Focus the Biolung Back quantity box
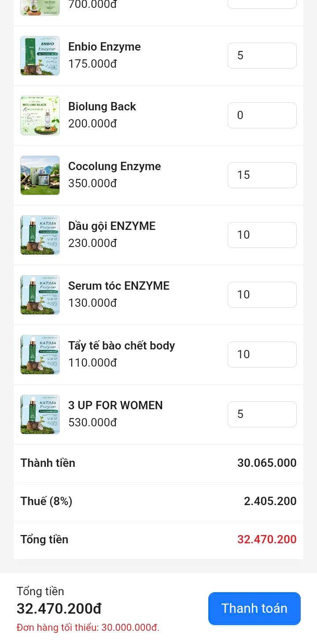The height and width of the screenshot is (644, 317). click(x=262, y=115)
